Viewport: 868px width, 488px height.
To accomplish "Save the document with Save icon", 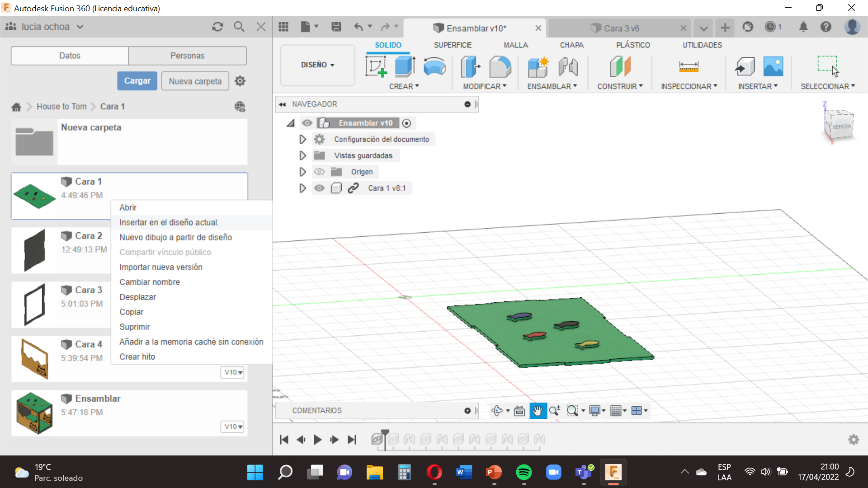I will 336,27.
